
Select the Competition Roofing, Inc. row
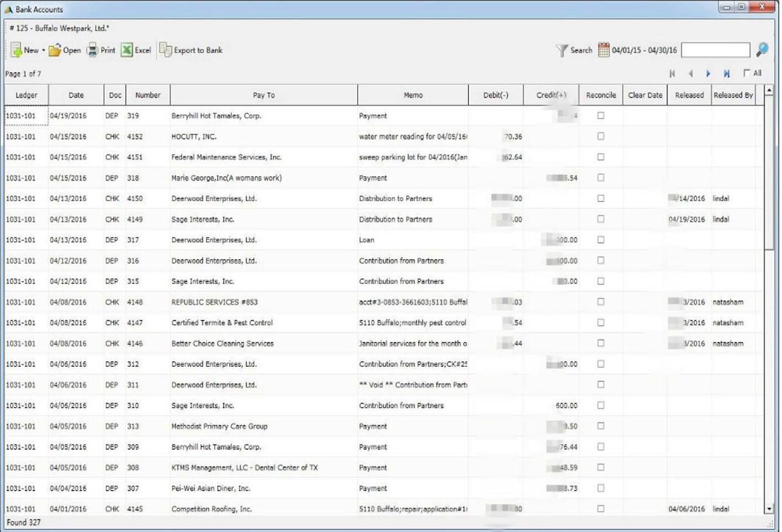(x=211, y=509)
